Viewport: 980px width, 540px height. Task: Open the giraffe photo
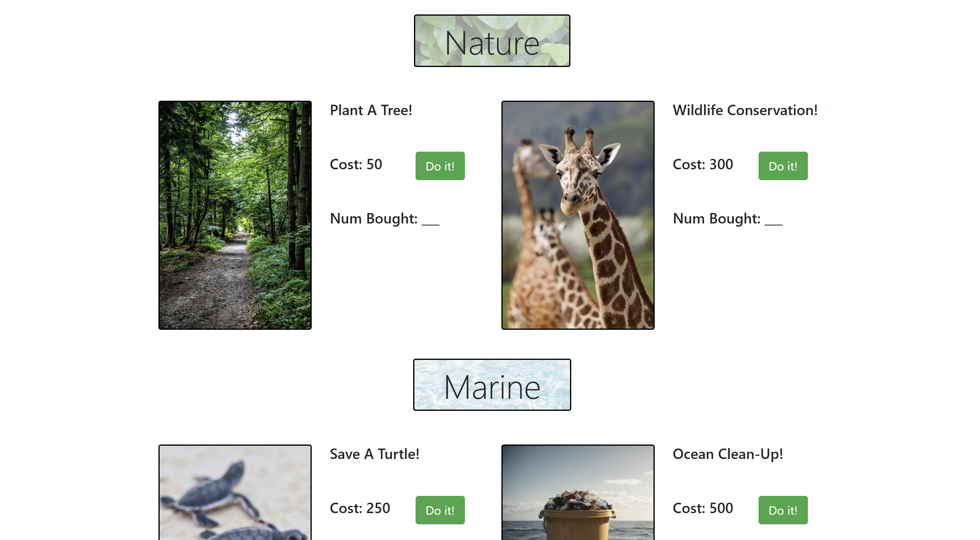pyautogui.click(x=578, y=215)
